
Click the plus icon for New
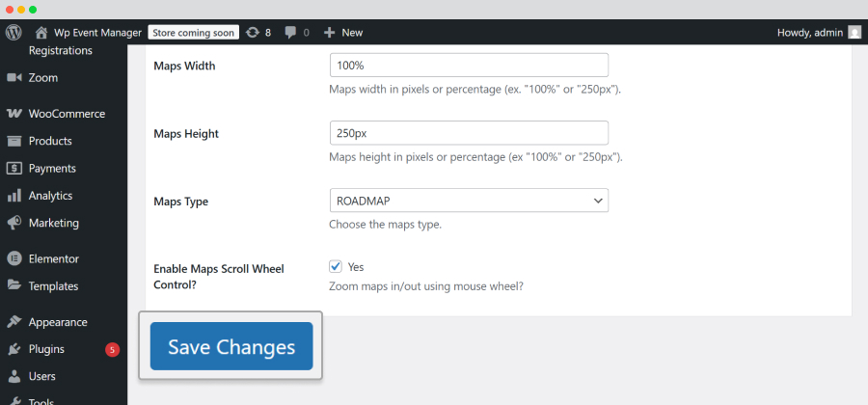pyautogui.click(x=330, y=33)
